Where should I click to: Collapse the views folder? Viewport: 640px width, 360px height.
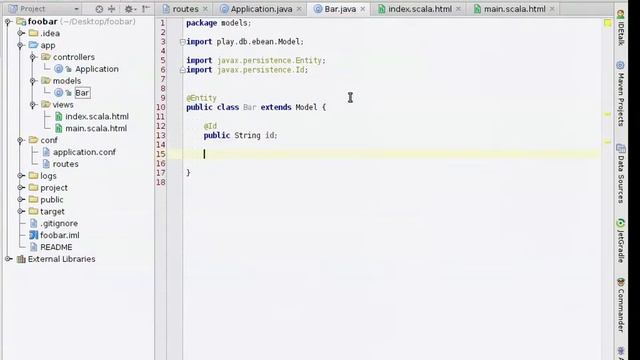pyautogui.click(x=33, y=104)
